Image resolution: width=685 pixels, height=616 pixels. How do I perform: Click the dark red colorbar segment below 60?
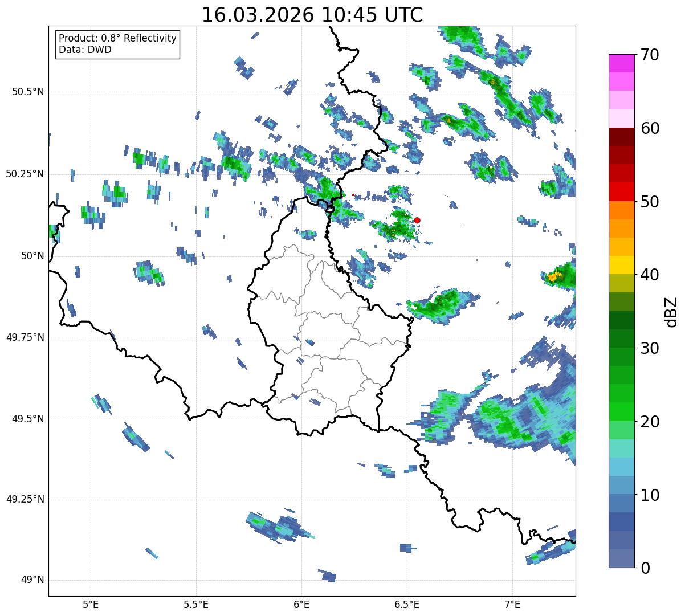click(x=621, y=137)
